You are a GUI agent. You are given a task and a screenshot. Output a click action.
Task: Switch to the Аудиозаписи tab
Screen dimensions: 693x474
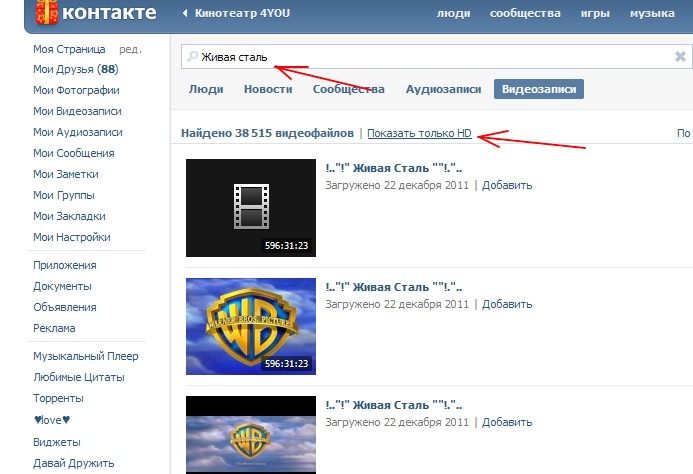tap(443, 89)
